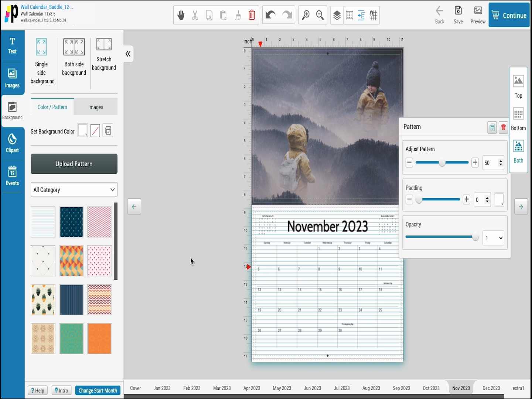
Task: Click the paste clipboard icon
Action: coord(223,15)
